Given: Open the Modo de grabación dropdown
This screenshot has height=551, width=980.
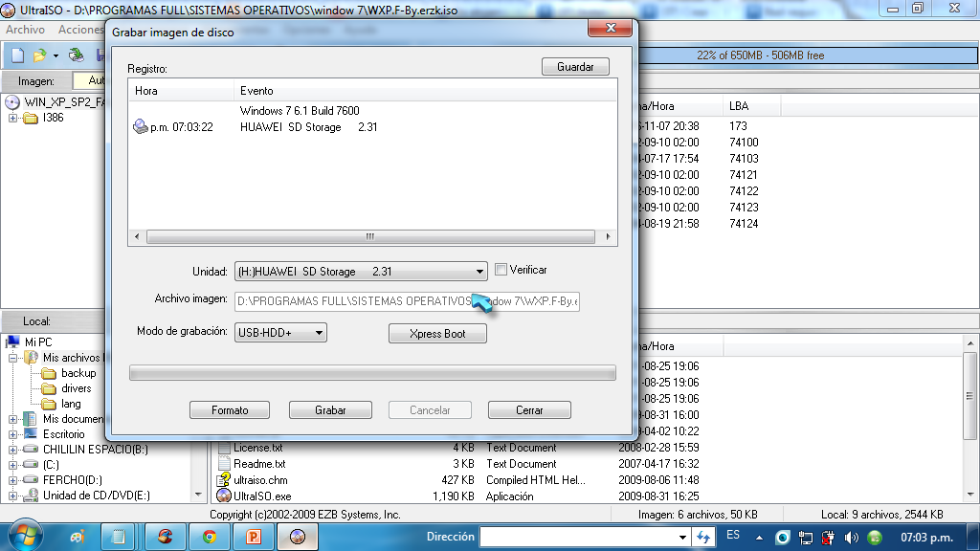Looking at the screenshot, I should pos(319,333).
